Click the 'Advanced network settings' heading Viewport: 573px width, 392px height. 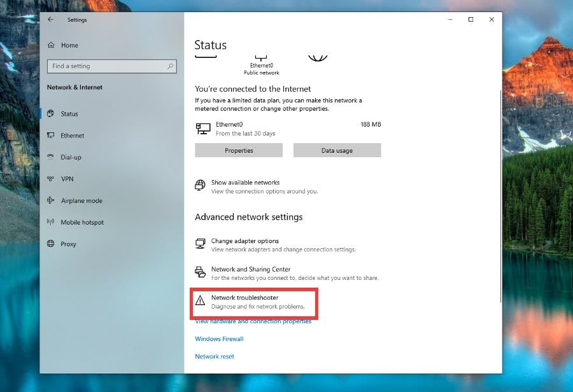(x=248, y=216)
